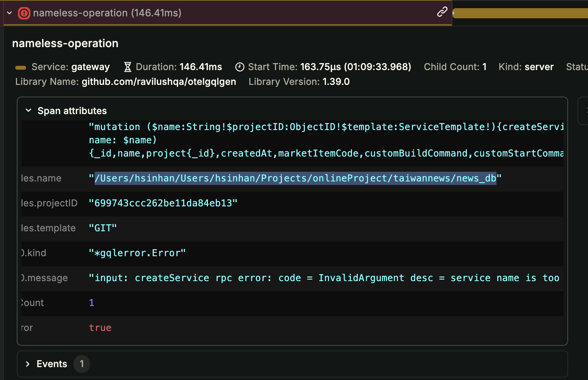The width and height of the screenshot is (588, 380).
Task: Click the red true error value
Action: tap(100, 328)
